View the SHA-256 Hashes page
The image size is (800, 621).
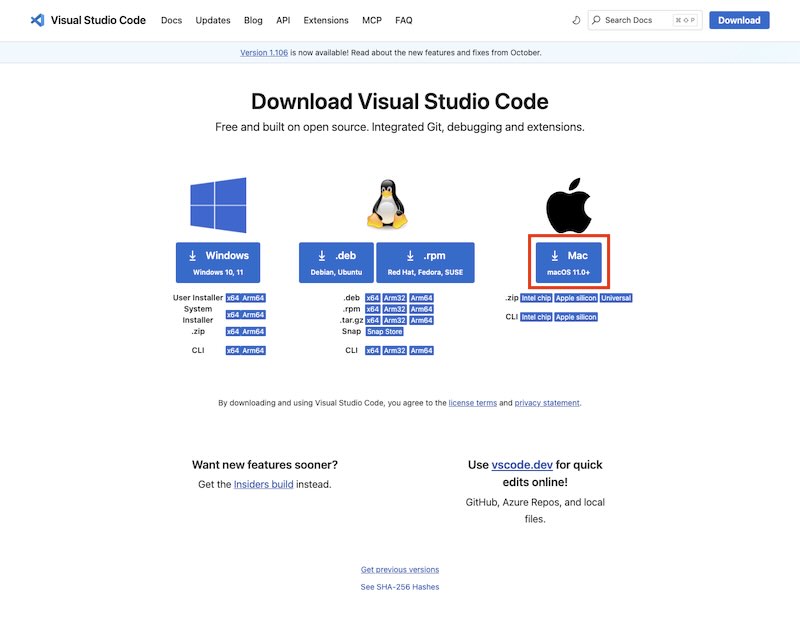399,587
